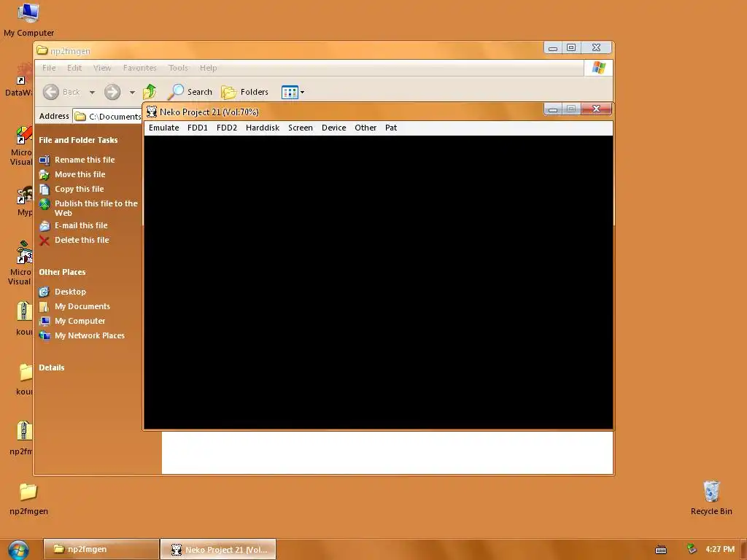Open the Back history dropdown arrow

point(93,93)
